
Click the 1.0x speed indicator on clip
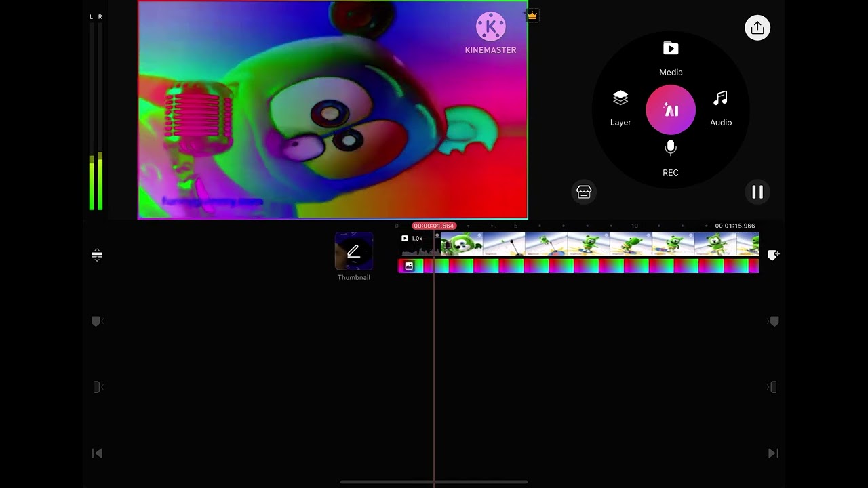412,239
